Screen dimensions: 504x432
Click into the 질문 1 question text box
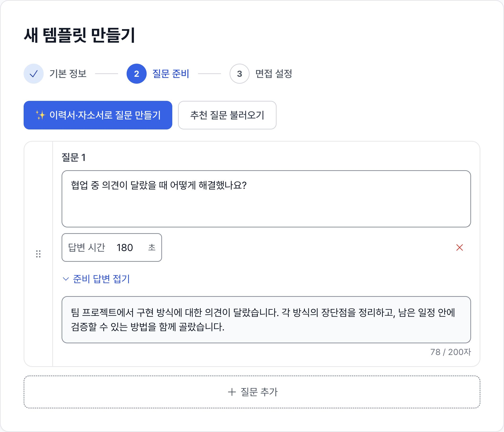[x=266, y=199]
